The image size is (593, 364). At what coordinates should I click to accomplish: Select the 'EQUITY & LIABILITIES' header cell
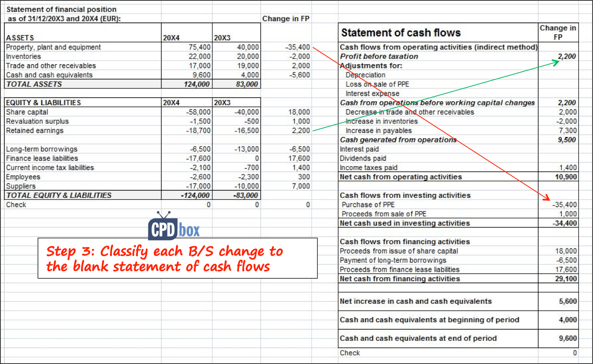43,103
